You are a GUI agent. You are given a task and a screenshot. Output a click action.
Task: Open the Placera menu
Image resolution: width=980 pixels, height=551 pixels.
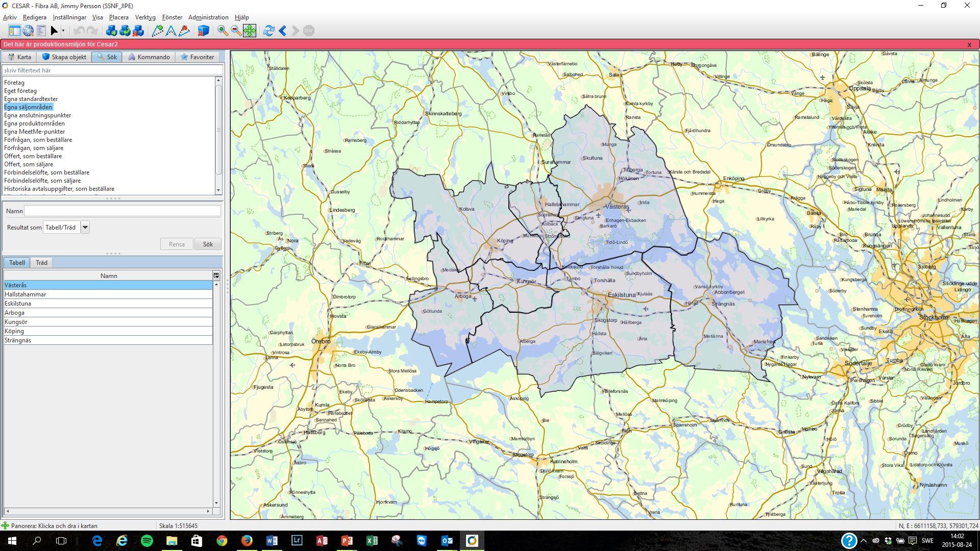point(119,17)
